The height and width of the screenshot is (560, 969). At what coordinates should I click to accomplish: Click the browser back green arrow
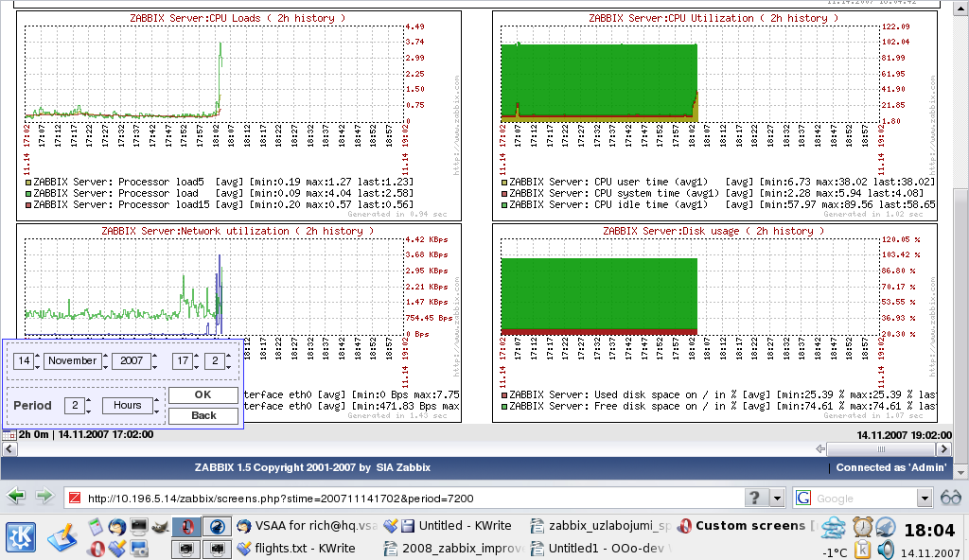coord(16,496)
